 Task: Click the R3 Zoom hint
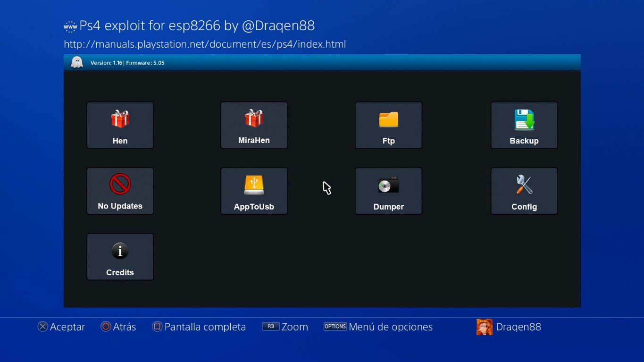pos(285,327)
